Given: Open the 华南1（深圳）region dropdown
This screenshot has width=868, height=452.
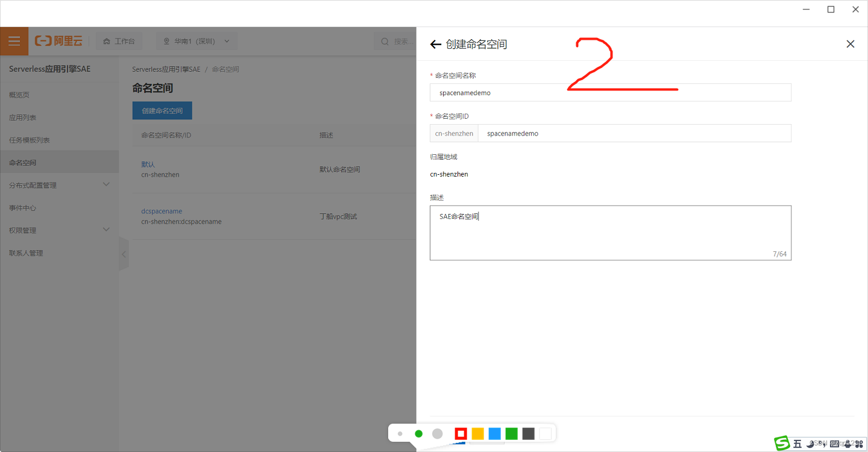Looking at the screenshot, I should coord(196,41).
